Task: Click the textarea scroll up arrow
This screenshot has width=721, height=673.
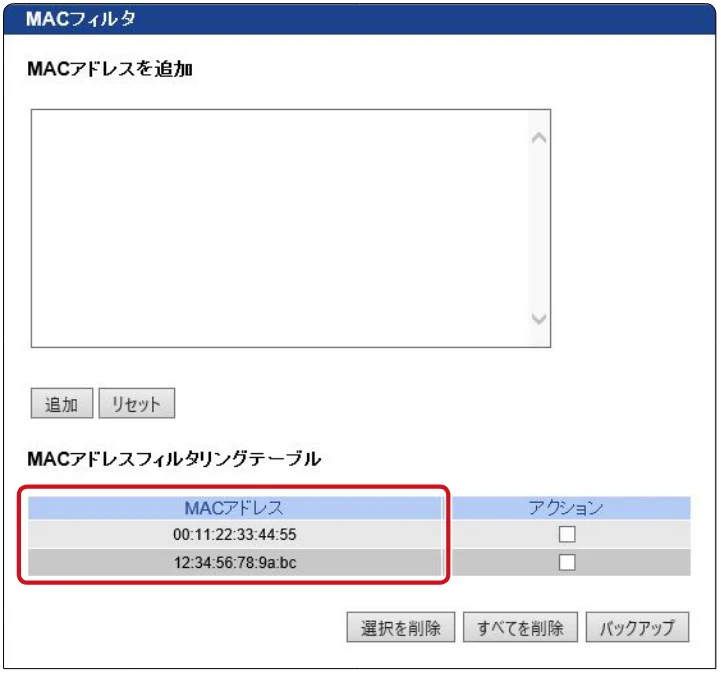Action: [539, 137]
